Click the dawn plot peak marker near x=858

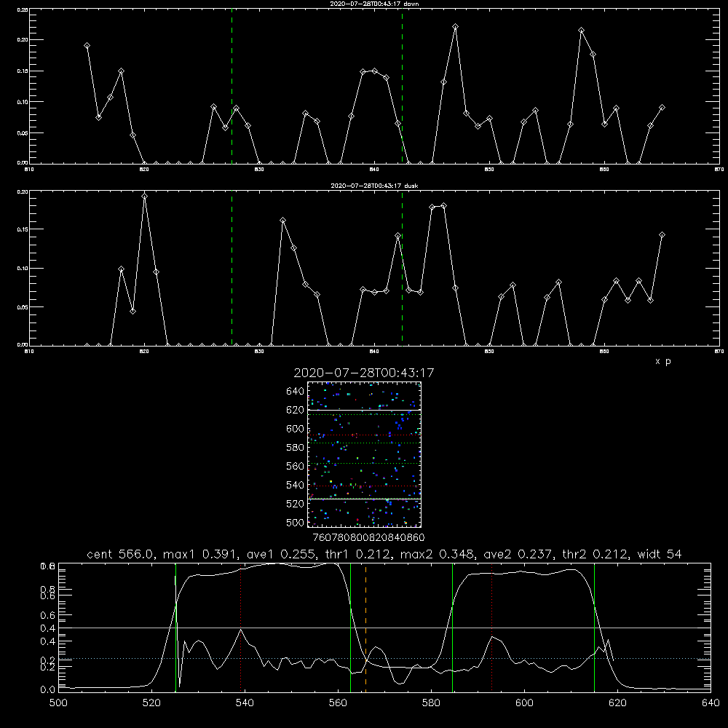581,30
